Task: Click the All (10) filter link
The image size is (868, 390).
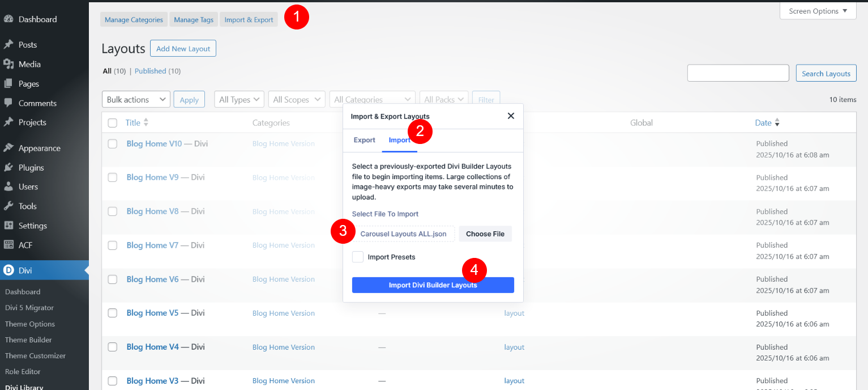Action: click(x=114, y=71)
